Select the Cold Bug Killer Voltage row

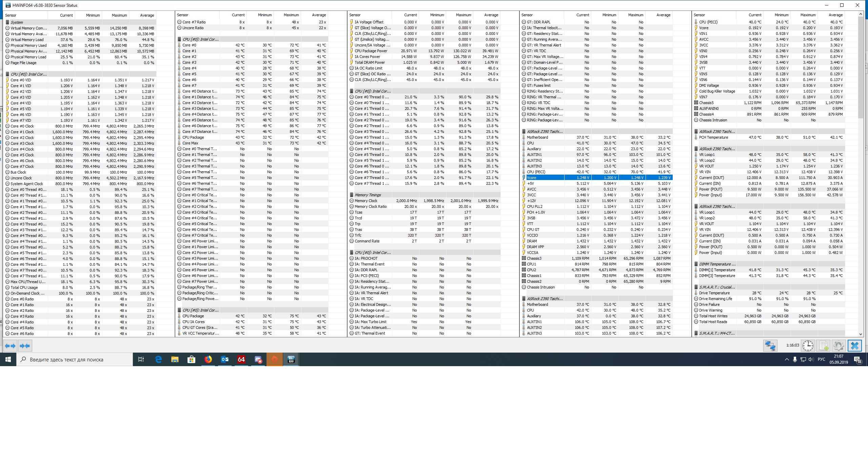(717, 91)
